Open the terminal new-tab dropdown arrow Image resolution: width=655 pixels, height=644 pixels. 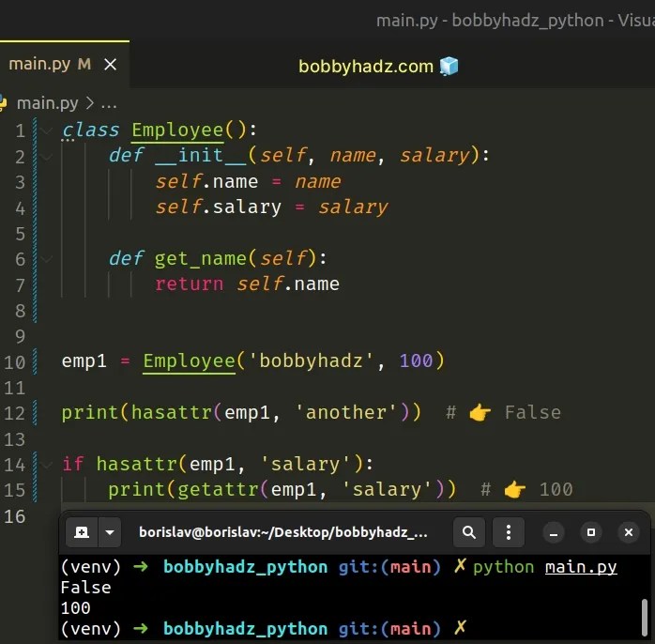tap(110, 532)
